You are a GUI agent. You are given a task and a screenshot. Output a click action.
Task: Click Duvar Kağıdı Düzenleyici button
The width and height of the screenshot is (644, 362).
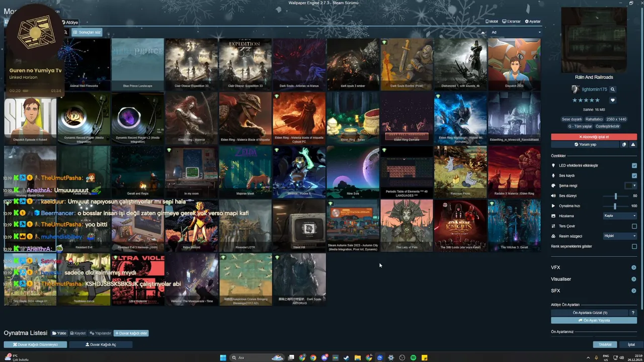[35, 345]
